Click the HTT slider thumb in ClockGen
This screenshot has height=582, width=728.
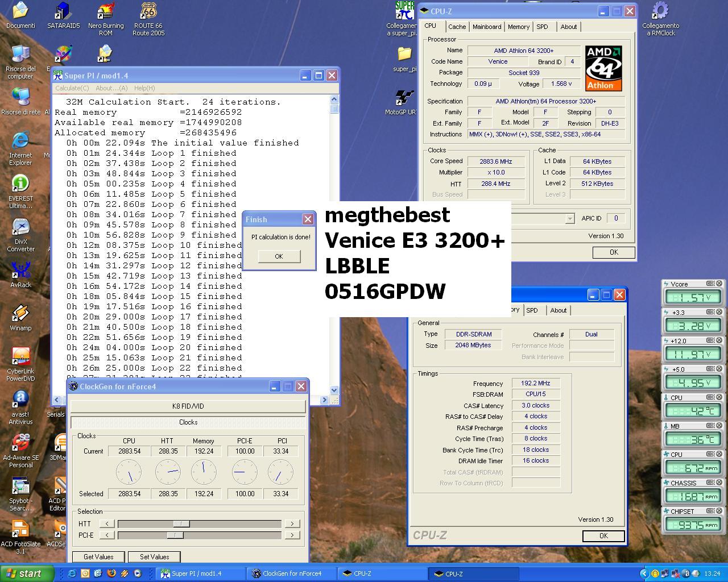coord(181,524)
